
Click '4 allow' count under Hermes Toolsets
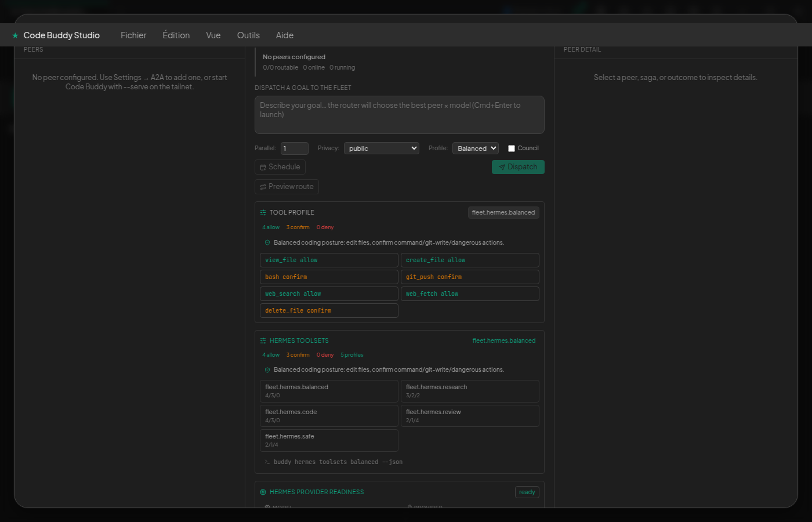(271, 355)
